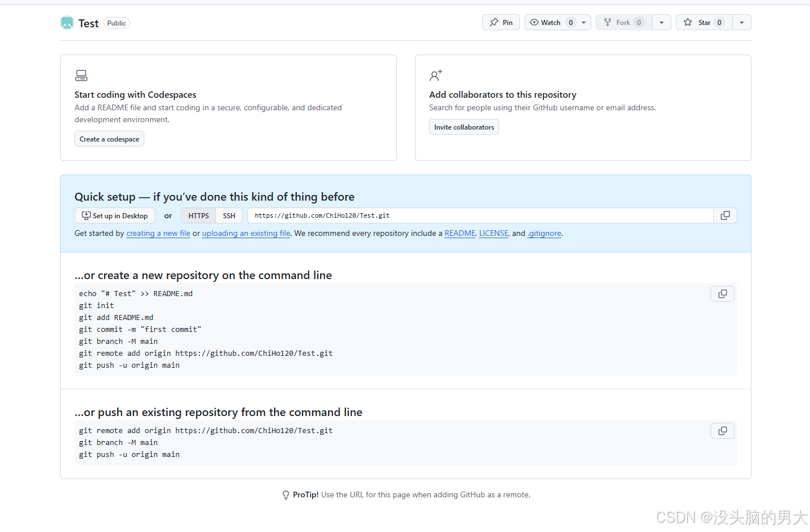The height and width of the screenshot is (532, 810).
Task: Click the add collaborator person icon
Action: (x=436, y=76)
